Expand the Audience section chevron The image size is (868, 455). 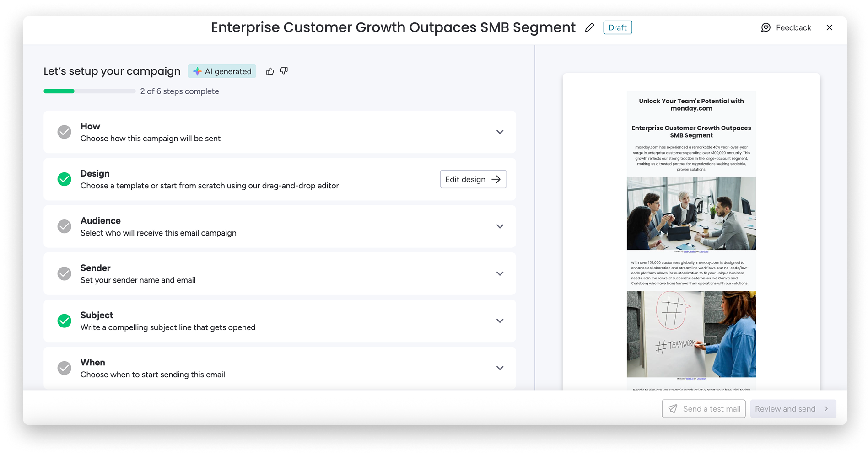[500, 226]
